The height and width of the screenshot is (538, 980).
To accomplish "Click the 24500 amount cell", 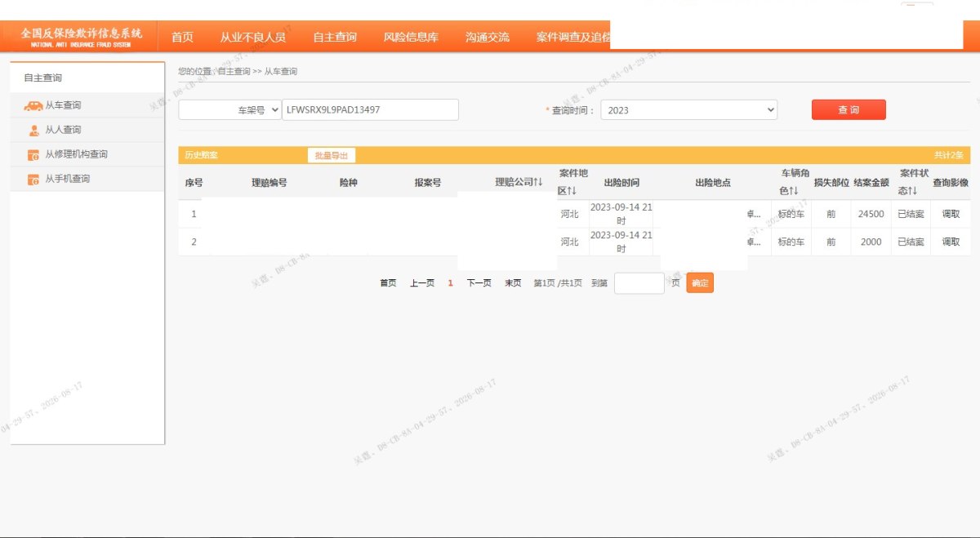I will [871, 214].
